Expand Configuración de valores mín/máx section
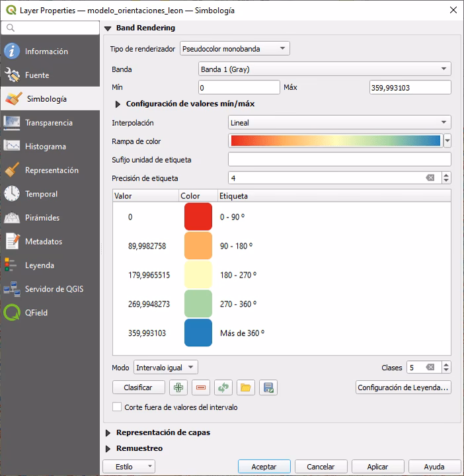Viewport: 464px width, 476px height. 118,104
